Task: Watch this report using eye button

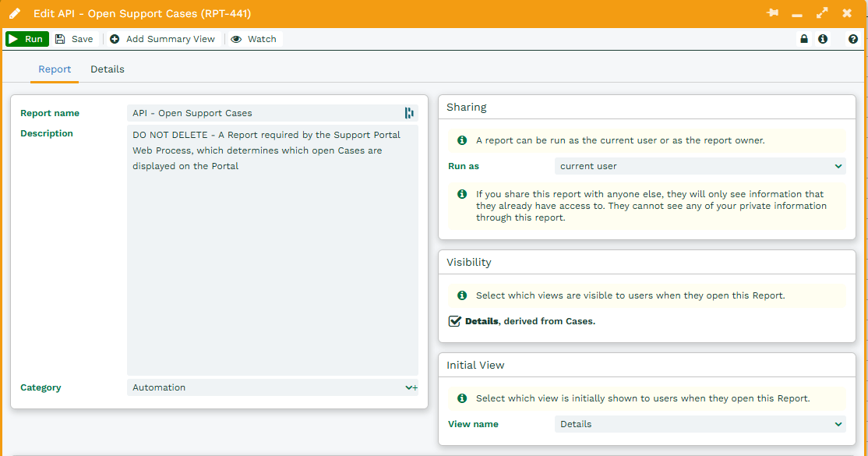Action: coord(254,39)
